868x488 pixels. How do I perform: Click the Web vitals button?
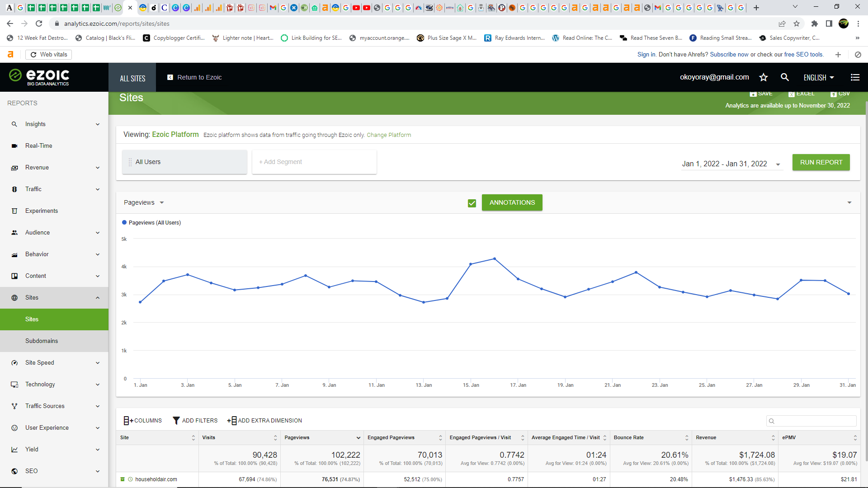(x=49, y=55)
